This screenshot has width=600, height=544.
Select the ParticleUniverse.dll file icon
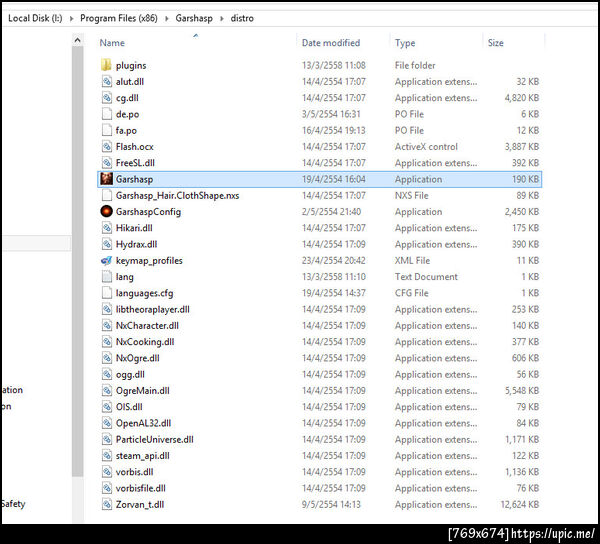[x=106, y=439]
